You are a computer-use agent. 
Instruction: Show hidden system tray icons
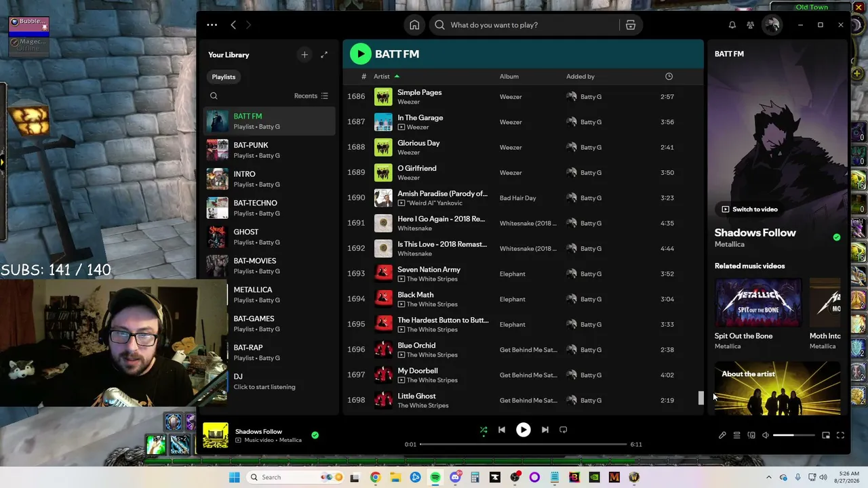click(769, 477)
